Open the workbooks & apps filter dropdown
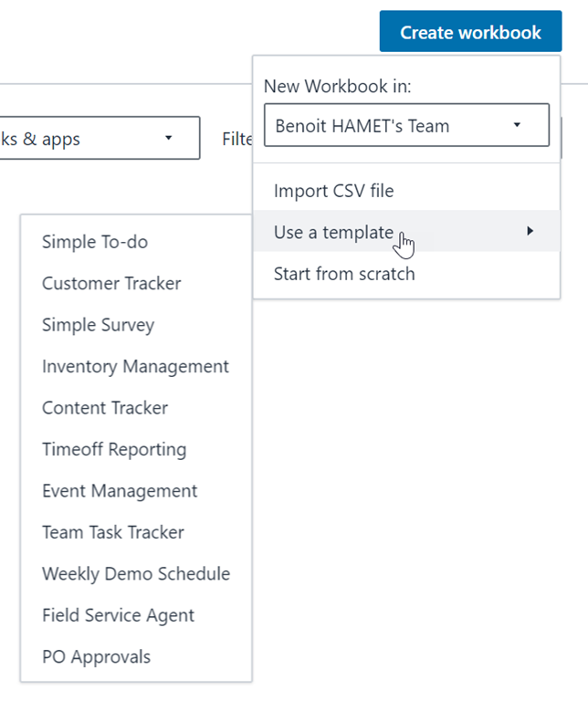This screenshot has height=701, width=588. [99, 139]
